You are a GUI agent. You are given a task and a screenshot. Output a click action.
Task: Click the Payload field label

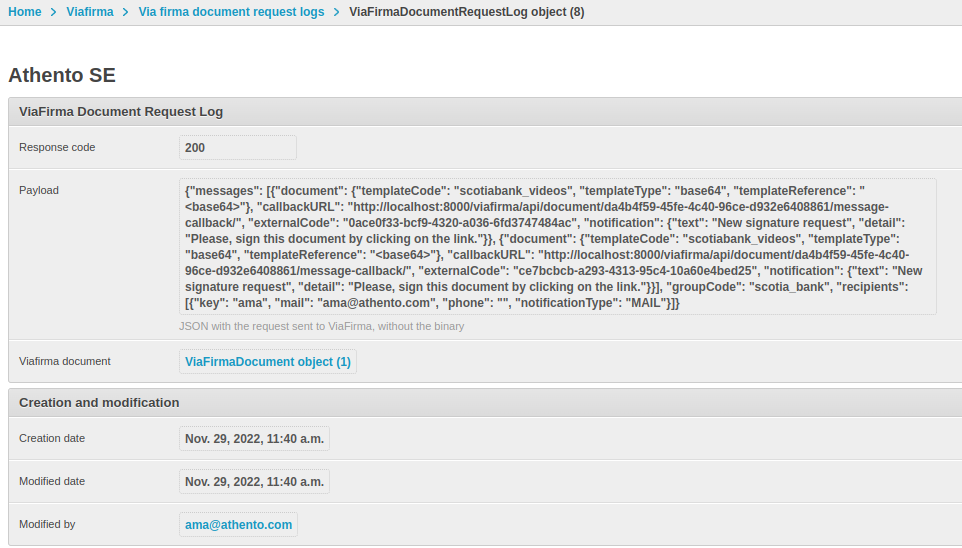coord(39,190)
